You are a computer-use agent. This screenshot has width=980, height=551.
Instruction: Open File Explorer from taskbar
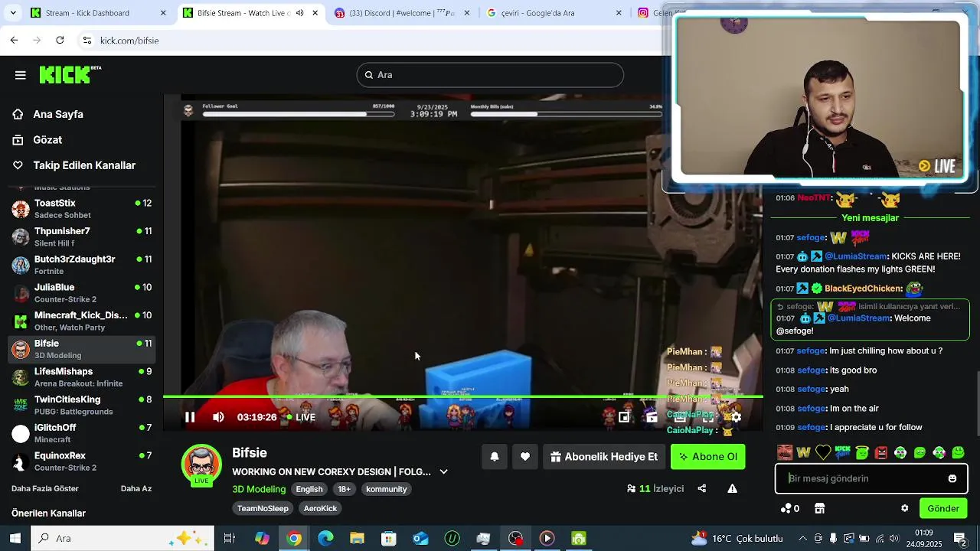(357, 538)
